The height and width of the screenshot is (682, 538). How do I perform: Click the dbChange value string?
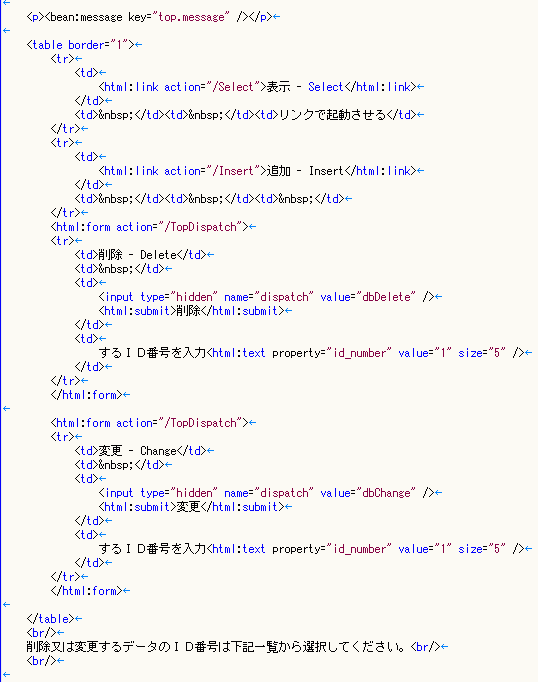tap(386, 493)
